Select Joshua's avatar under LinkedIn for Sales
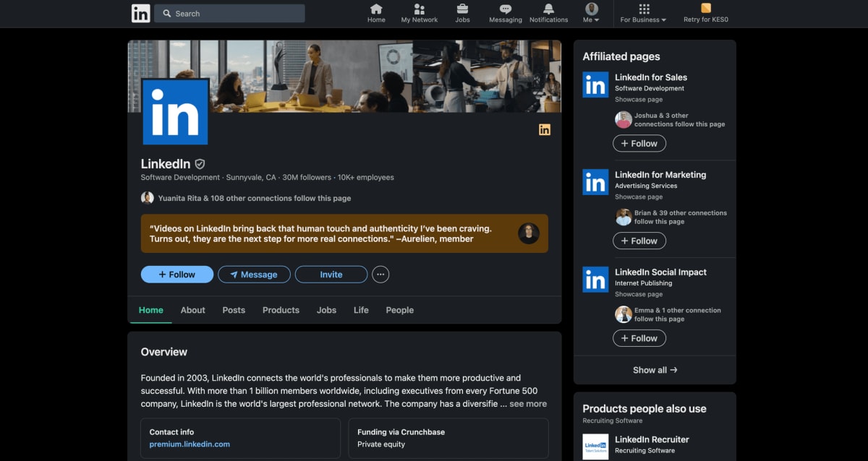Viewport: 868px width, 461px height. pos(624,120)
